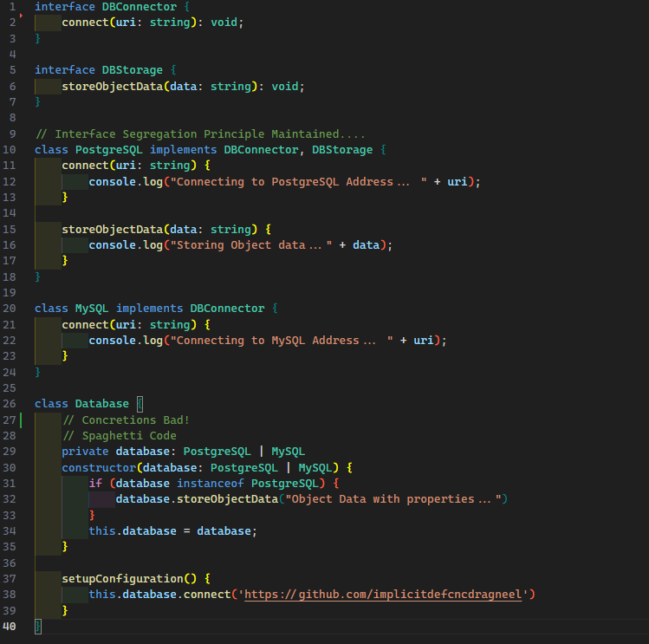Click the "DBStorage" interface name on line 5

(x=132, y=70)
